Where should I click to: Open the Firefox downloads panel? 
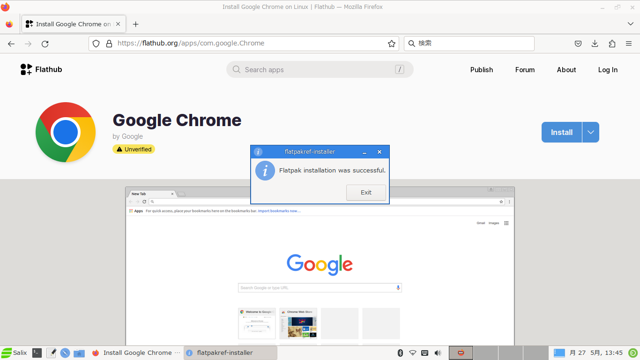click(595, 44)
